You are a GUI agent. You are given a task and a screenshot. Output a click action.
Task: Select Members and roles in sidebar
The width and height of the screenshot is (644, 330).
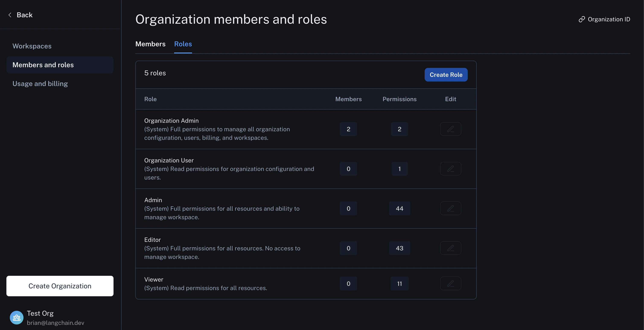(43, 65)
